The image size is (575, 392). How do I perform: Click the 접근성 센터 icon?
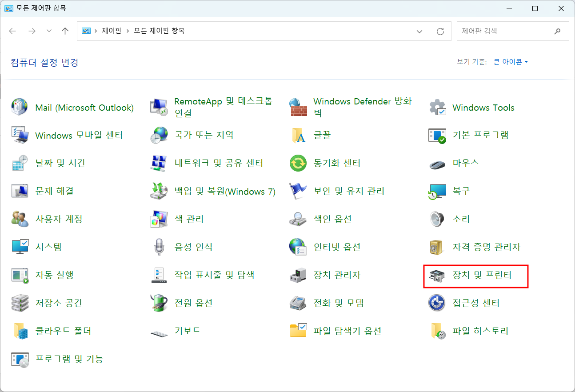click(437, 303)
